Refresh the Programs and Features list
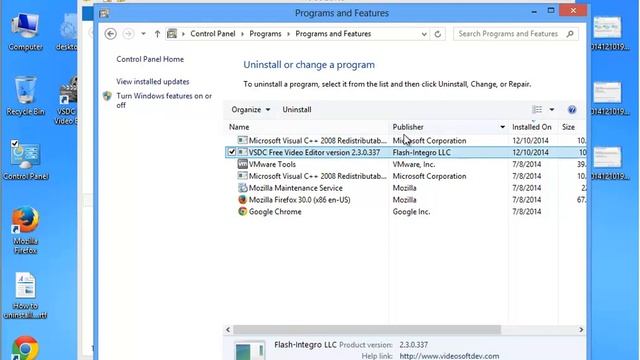The height and width of the screenshot is (360, 640). point(438,34)
